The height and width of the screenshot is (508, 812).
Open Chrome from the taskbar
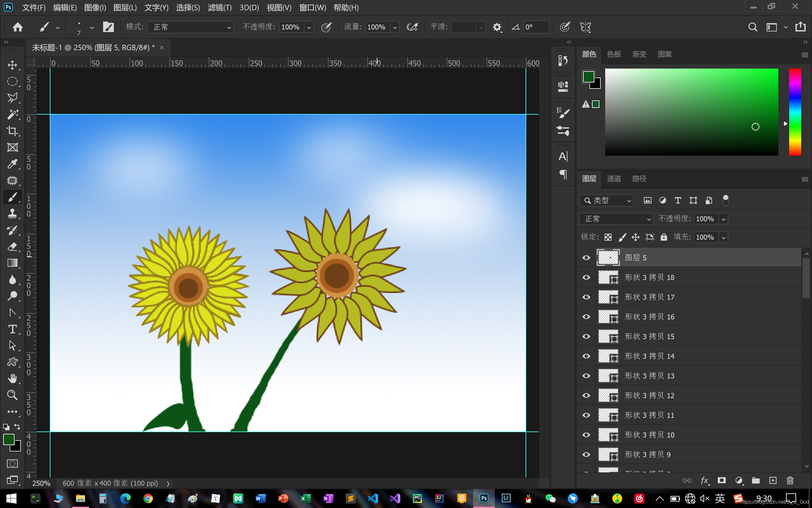[148, 498]
